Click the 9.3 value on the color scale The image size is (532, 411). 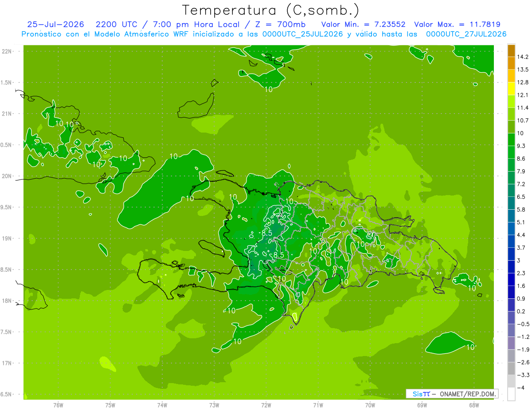coord(522,146)
